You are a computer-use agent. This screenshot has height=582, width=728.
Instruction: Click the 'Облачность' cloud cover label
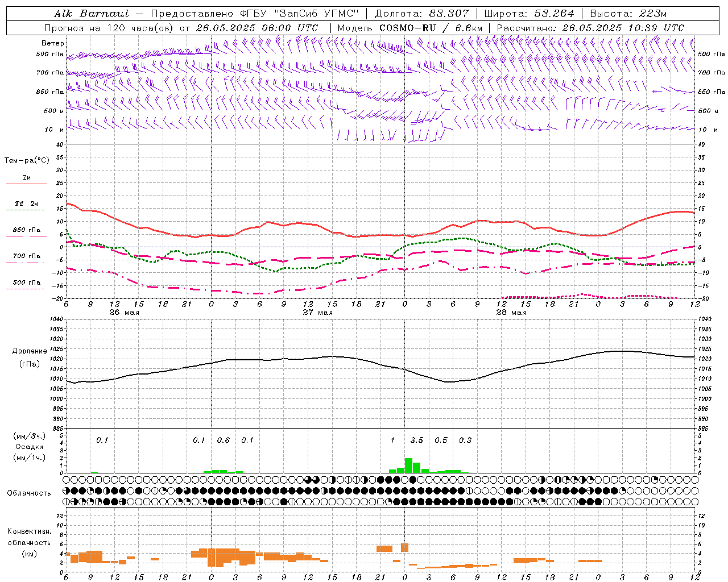(x=29, y=493)
